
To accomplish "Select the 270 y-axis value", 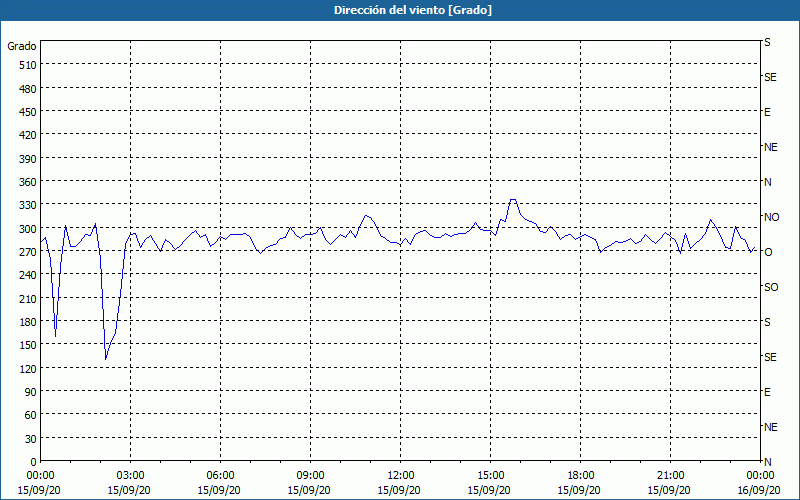I will pyautogui.click(x=28, y=252).
